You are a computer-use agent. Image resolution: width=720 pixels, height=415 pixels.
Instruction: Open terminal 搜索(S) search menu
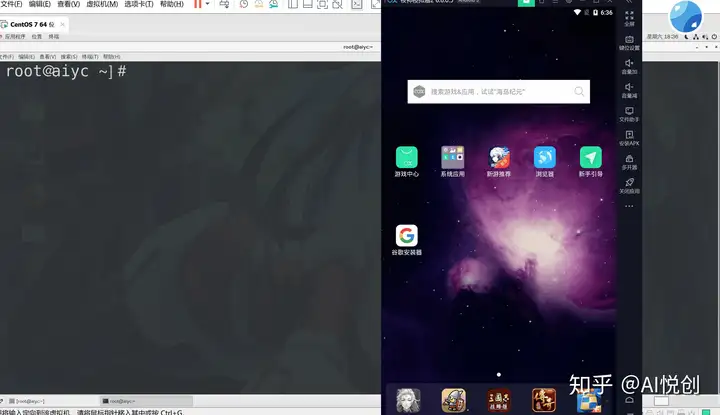[69, 57]
